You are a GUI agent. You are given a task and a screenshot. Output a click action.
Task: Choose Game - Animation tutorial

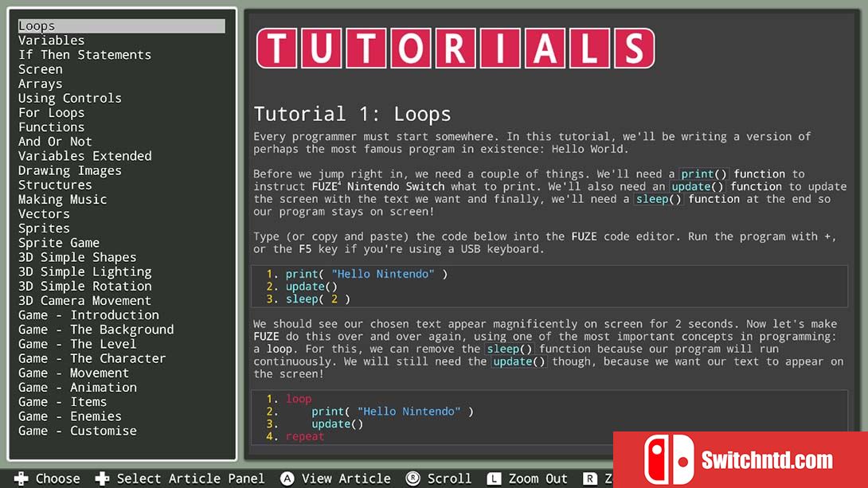click(x=77, y=388)
